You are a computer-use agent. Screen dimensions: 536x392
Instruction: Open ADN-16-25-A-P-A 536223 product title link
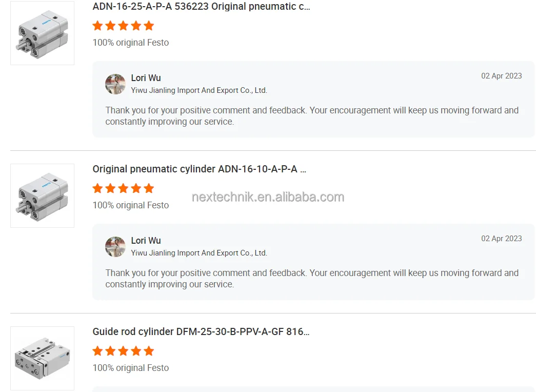click(201, 7)
